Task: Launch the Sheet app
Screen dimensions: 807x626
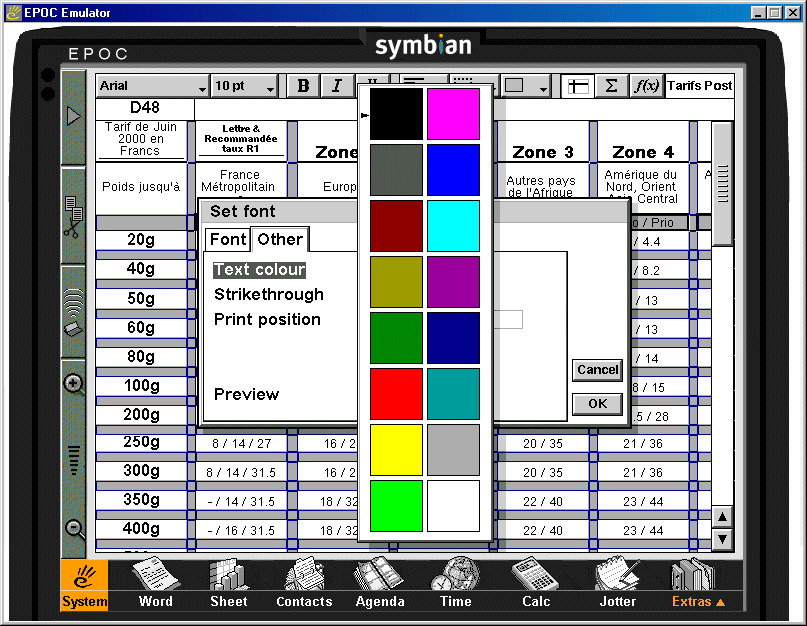Action: tap(229, 583)
